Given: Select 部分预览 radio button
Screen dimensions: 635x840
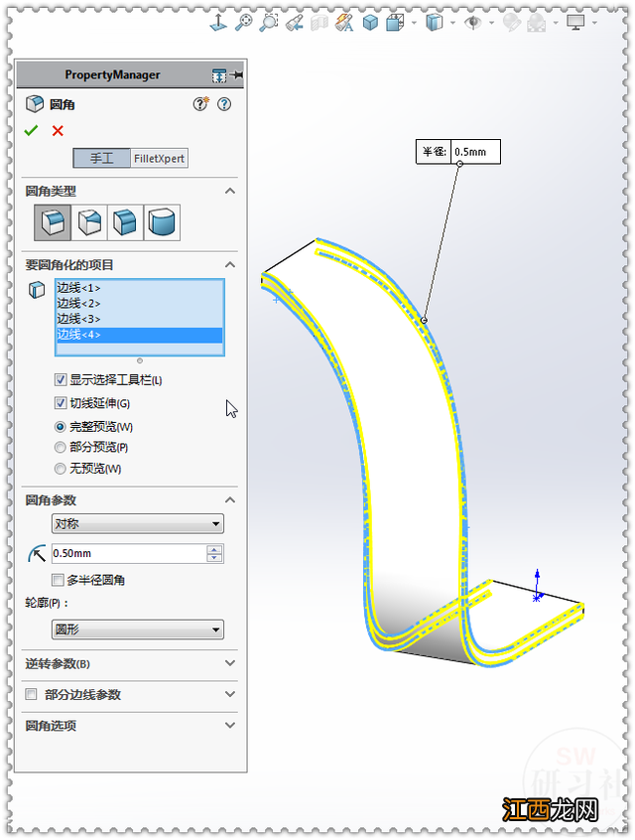Looking at the screenshot, I should tap(60, 448).
